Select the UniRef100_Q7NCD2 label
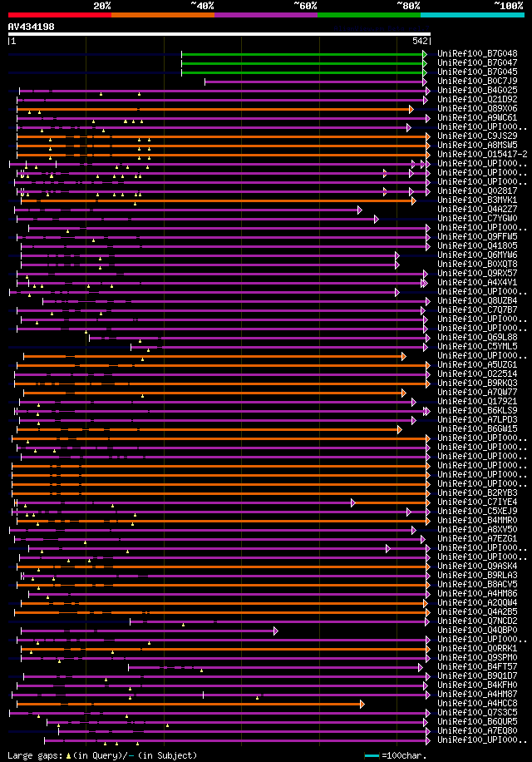 click(x=477, y=621)
